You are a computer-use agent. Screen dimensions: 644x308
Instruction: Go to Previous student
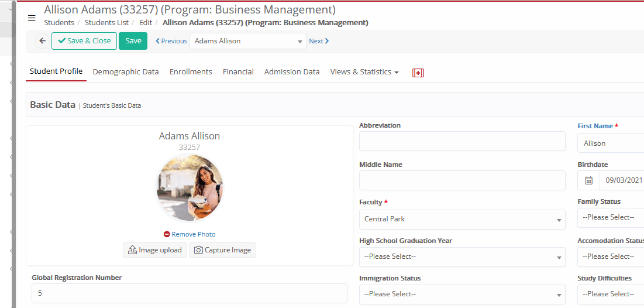(x=171, y=41)
